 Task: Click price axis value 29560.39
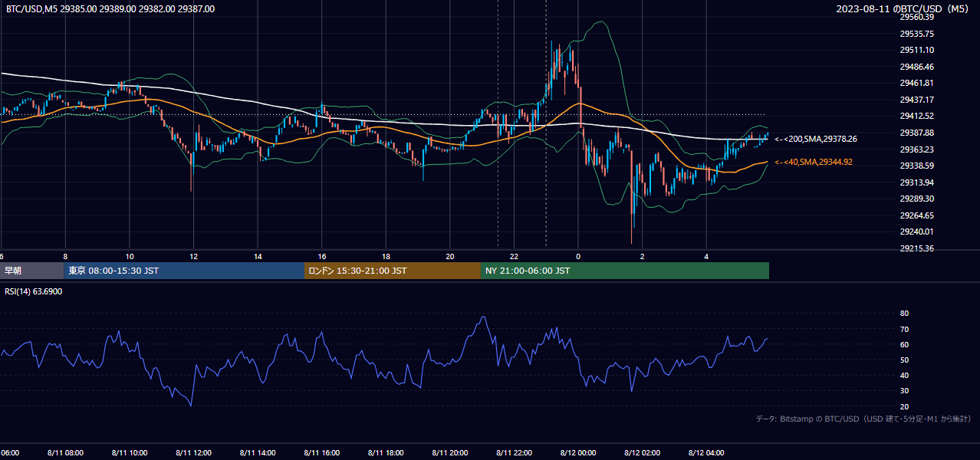pyautogui.click(x=916, y=17)
